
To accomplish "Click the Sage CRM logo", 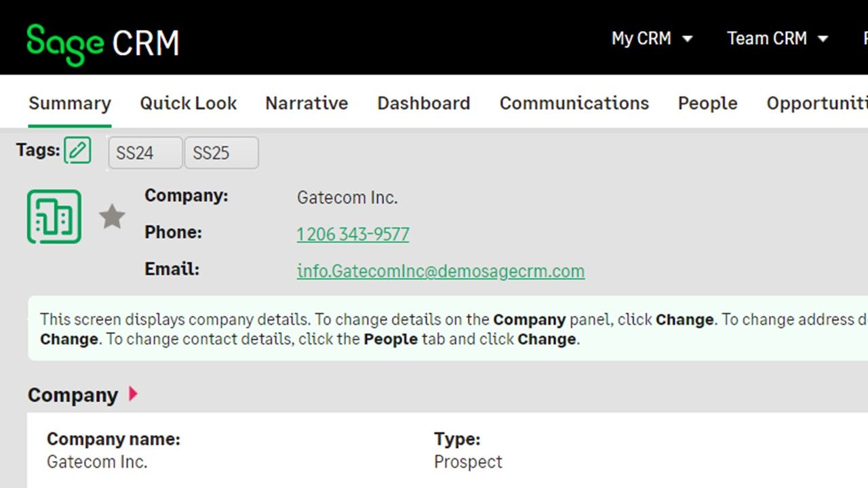I will click(102, 43).
